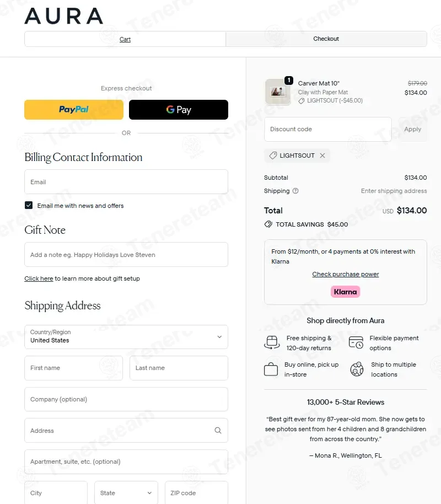
Task: Click the ship to multiple locations icon
Action: (x=357, y=369)
